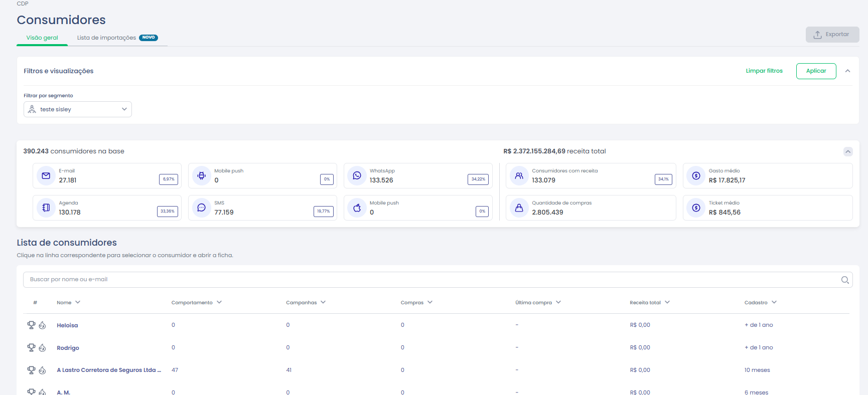
Task: Click the Agenda 33,36% percentage badge
Action: pyautogui.click(x=168, y=212)
